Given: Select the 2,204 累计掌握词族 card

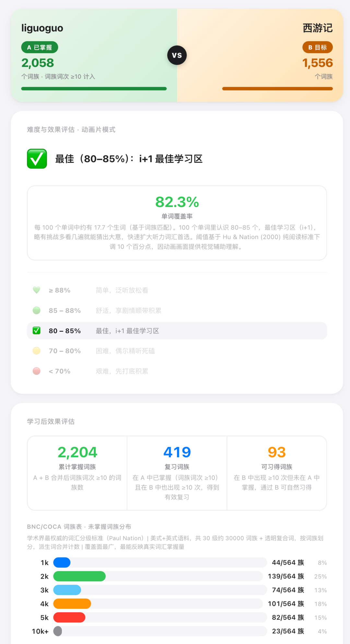Looking at the screenshot, I should [x=77, y=472].
